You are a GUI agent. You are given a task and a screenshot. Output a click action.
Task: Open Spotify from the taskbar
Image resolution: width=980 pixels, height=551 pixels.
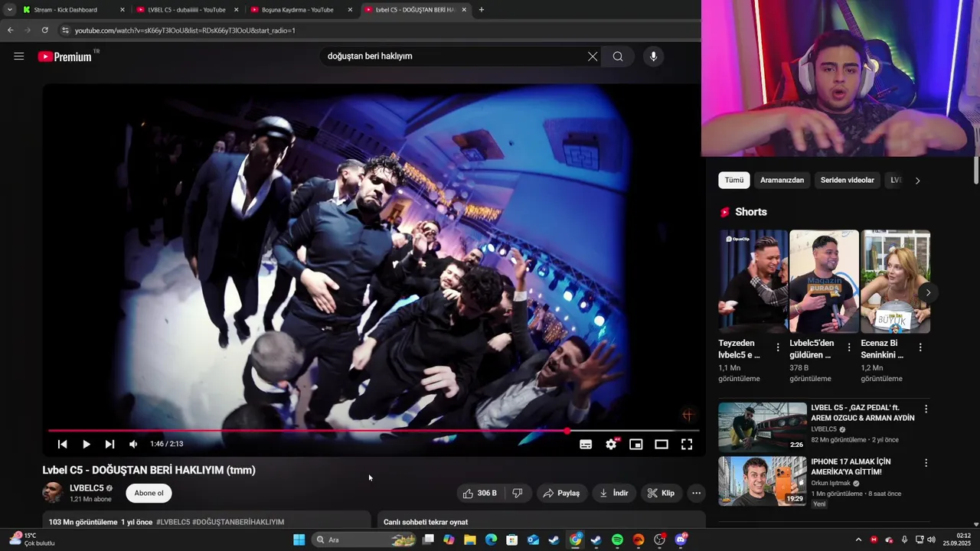pyautogui.click(x=617, y=540)
